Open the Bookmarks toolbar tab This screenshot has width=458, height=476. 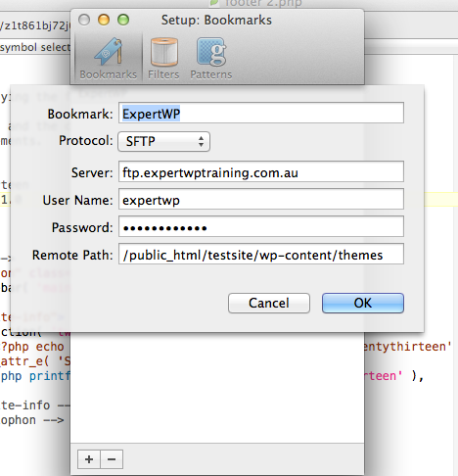click(109, 58)
